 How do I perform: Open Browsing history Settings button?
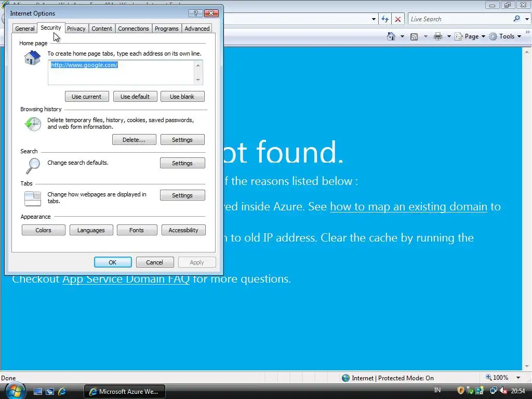(182, 139)
